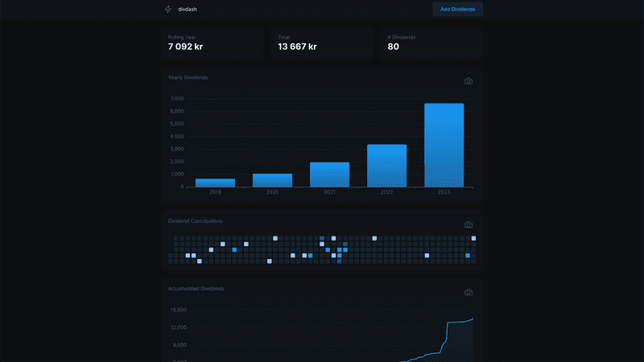
Task: Download Dividend Contributions chart with camera icon
Action: coord(469,225)
